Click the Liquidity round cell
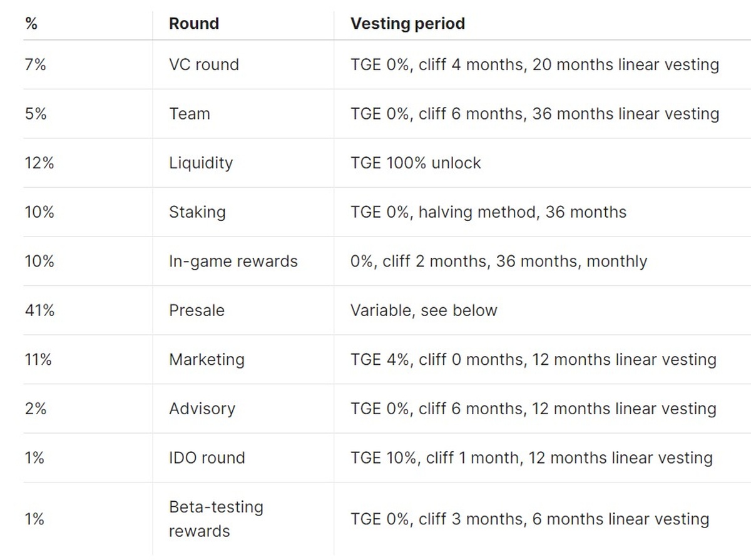The width and height of the screenshot is (751, 560). (x=201, y=163)
